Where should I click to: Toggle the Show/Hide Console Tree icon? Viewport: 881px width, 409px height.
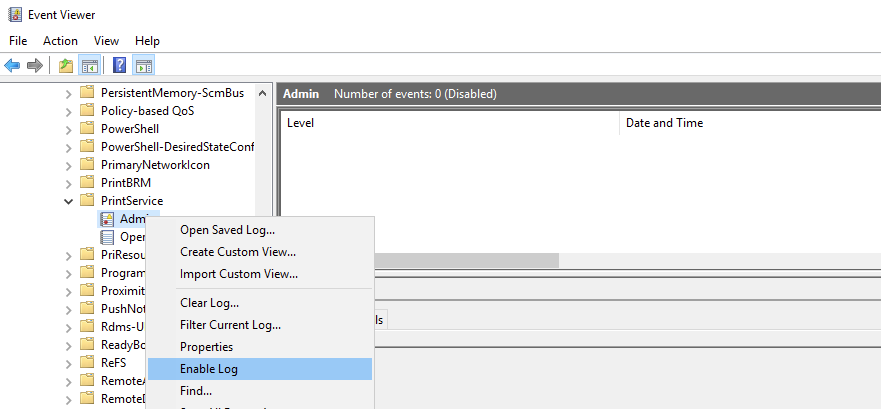click(90, 65)
